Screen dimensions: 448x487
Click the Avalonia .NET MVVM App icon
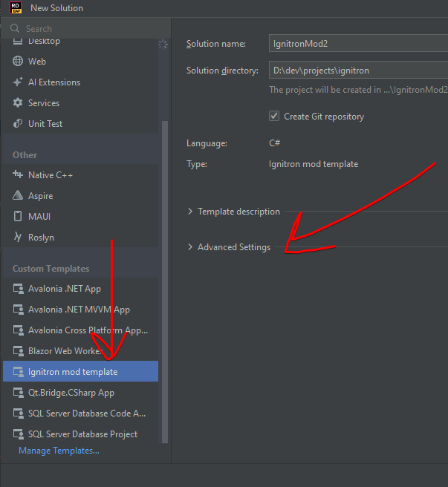point(19,310)
